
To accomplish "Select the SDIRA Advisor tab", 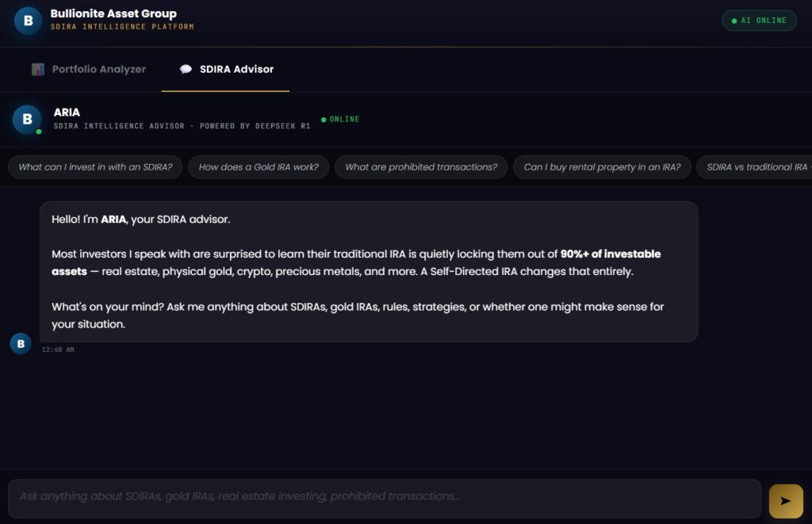I will [x=226, y=70].
